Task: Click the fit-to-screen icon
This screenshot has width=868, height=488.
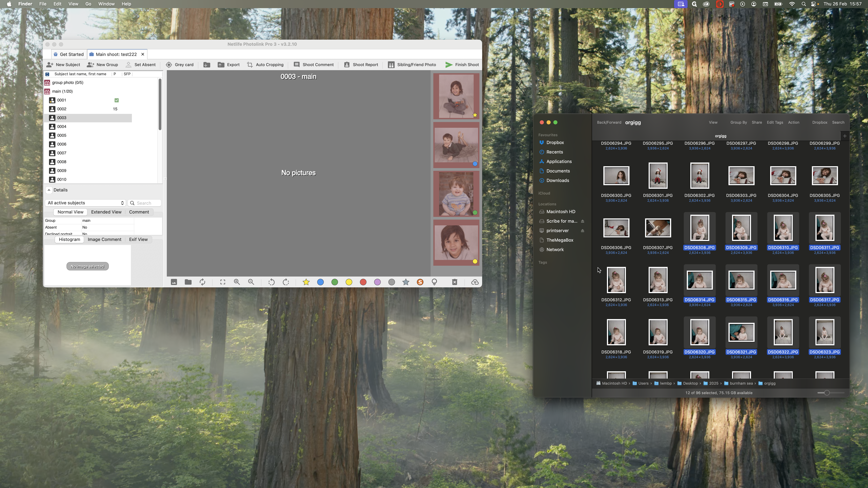Action: [223, 282]
